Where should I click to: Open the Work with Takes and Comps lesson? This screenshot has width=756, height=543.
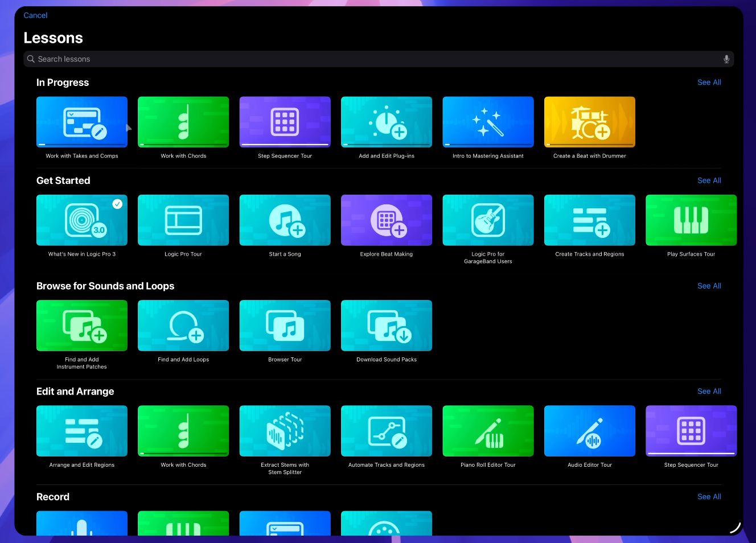pyautogui.click(x=82, y=122)
